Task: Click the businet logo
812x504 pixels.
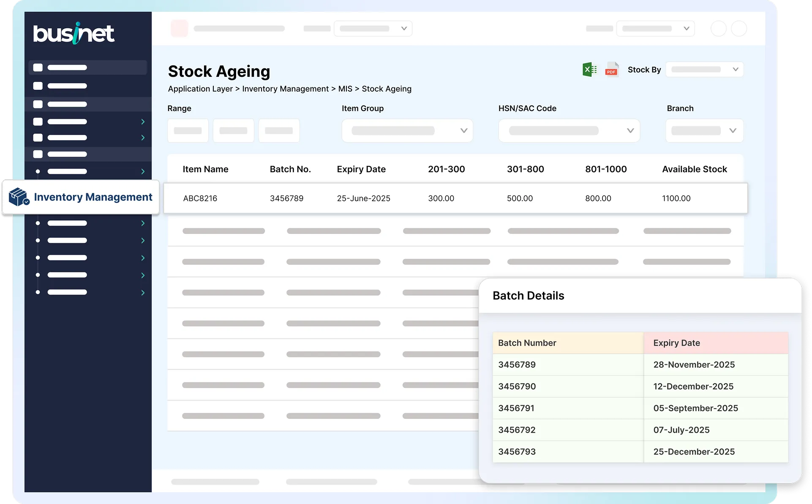Action: 74,33
